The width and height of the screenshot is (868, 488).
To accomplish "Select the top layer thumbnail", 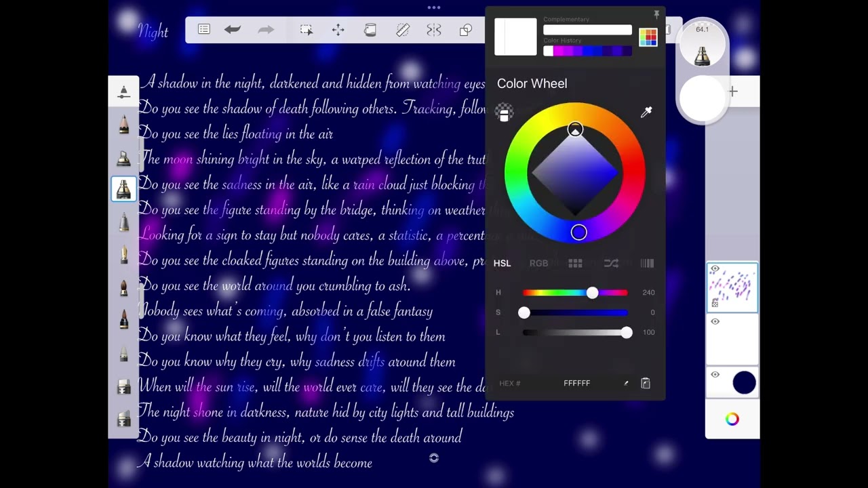I will point(732,287).
